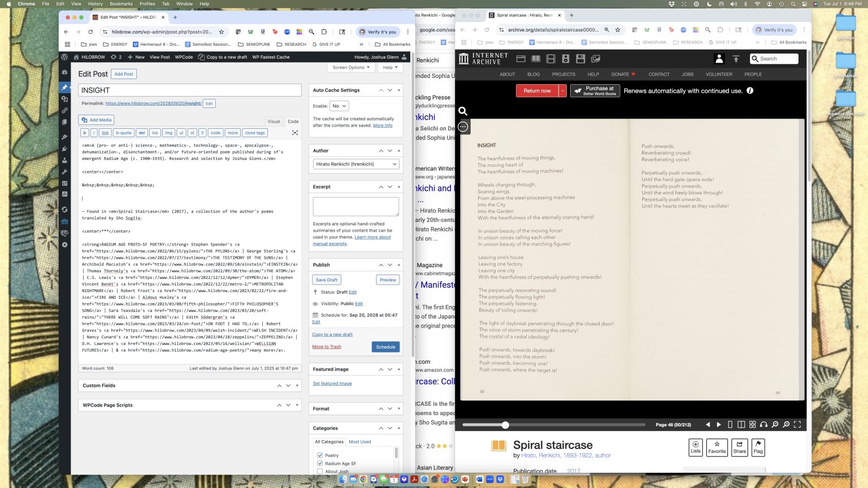868x488 pixels.
Task: Open the Internet Archive upload icon
Action: coord(736,59)
